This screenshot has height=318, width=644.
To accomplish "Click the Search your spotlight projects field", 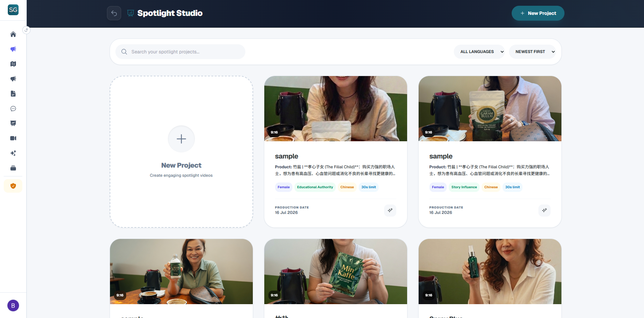I will [x=180, y=52].
